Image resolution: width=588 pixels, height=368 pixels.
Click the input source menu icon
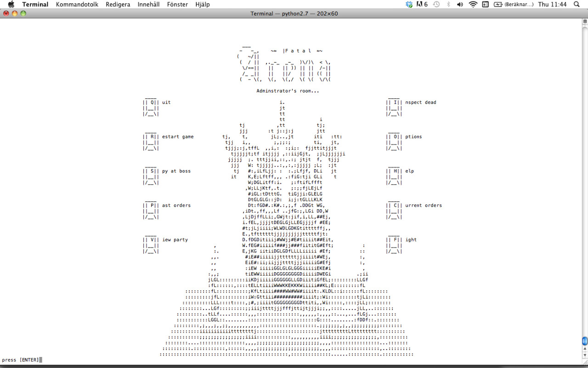[485, 4]
